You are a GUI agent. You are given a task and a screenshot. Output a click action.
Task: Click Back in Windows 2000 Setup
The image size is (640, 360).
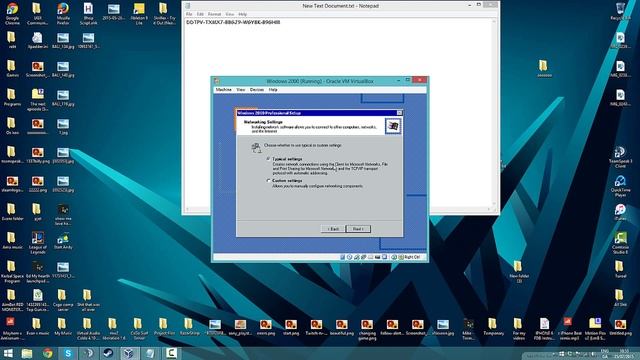[x=333, y=229]
